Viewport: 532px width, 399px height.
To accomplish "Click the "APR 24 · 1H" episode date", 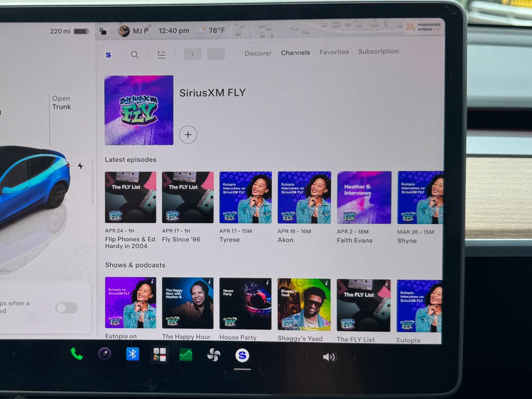I will click(x=120, y=231).
